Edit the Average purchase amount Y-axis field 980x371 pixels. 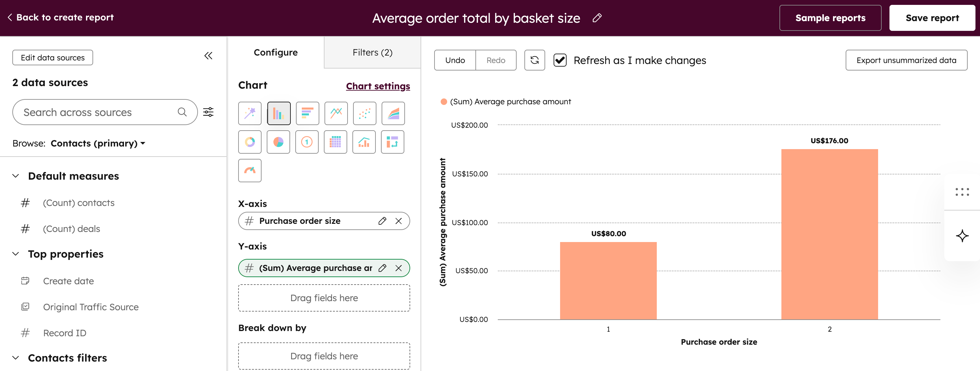pos(382,268)
